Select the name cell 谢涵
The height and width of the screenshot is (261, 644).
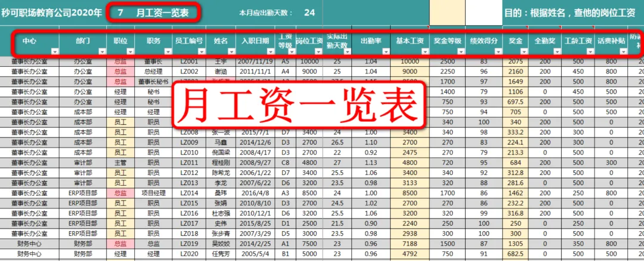[221, 72]
